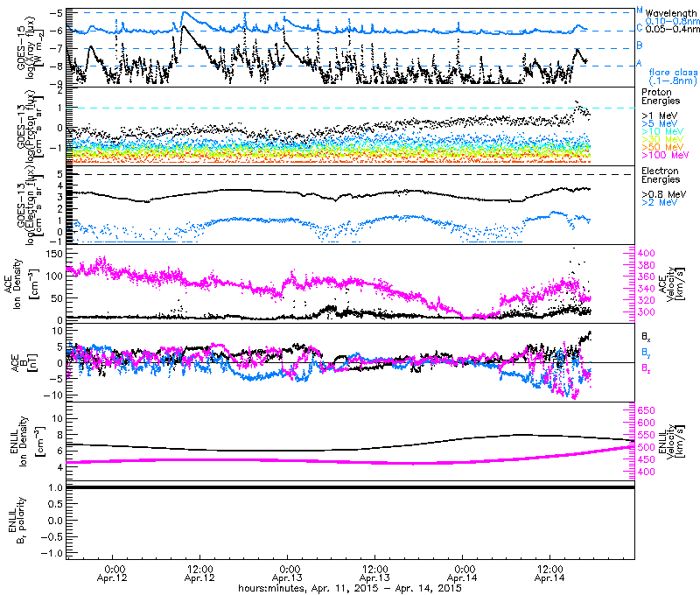Click the GOES-13 Proton flux axis title
The width and height of the screenshot is (700, 595).
(x=30, y=126)
